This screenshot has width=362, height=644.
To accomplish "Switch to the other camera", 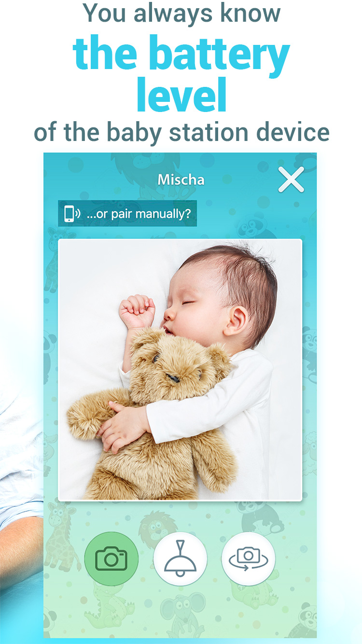I will (x=249, y=559).
